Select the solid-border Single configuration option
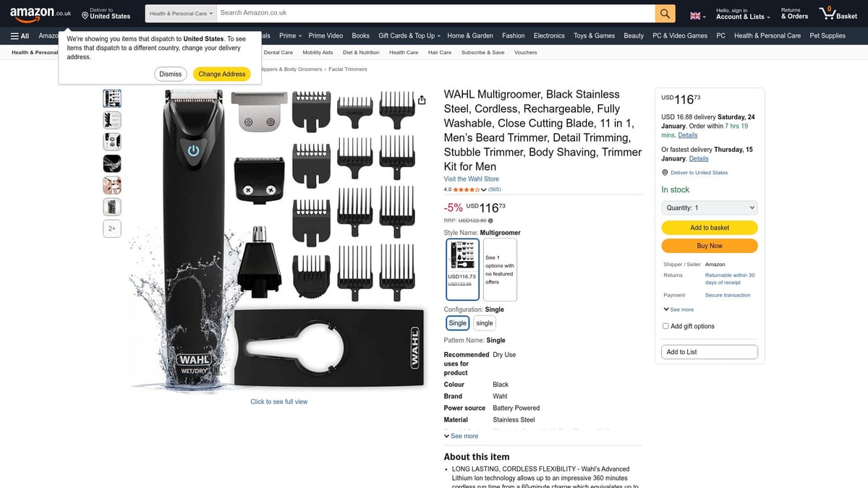This screenshot has height=488, width=868. point(457,323)
